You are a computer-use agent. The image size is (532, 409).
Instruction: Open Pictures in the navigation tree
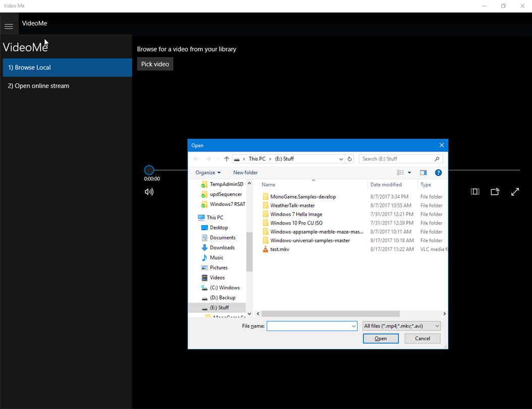pos(215,268)
